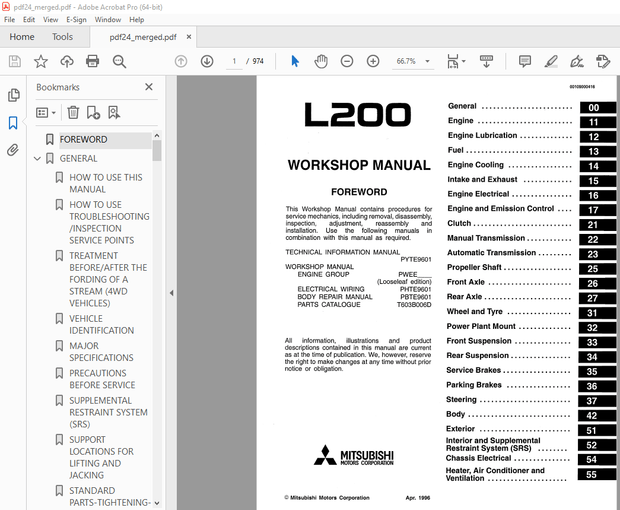
Task: Choose the Selection arrow tool
Action: point(295,61)
